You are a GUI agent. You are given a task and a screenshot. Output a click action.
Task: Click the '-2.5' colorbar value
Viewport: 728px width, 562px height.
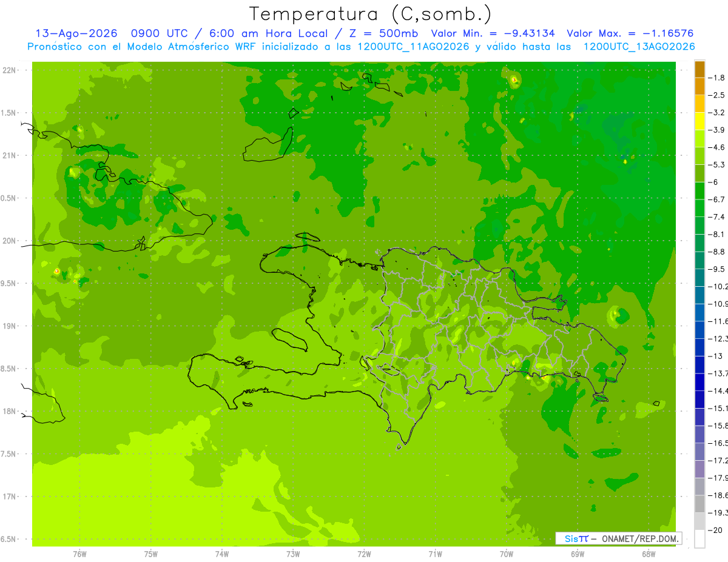718,95
